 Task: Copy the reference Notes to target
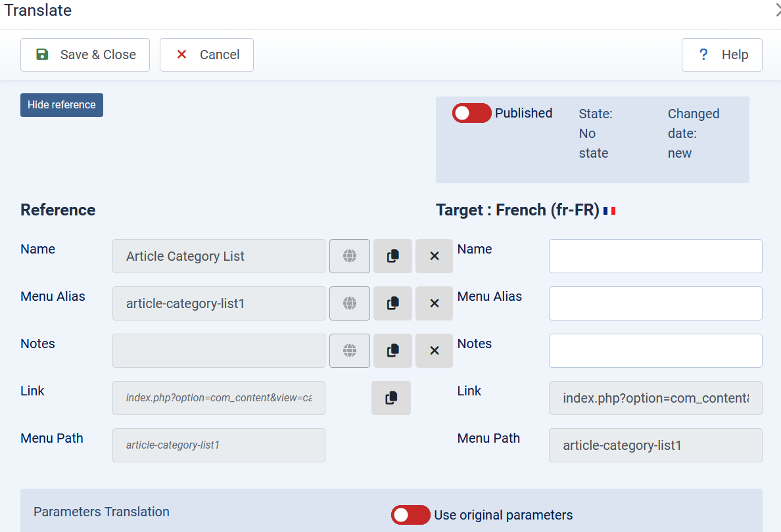tap(392, 351)
